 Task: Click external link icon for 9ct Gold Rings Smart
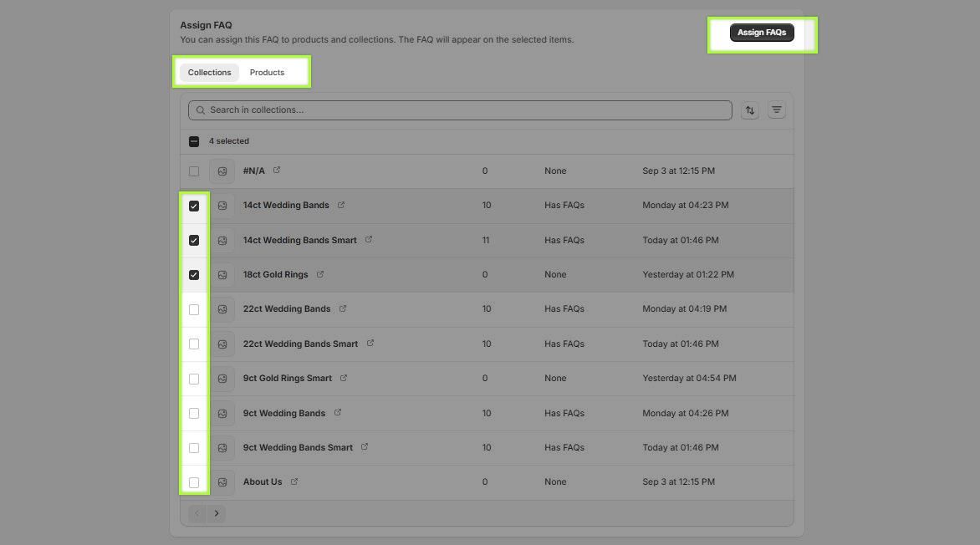[344, 378]
